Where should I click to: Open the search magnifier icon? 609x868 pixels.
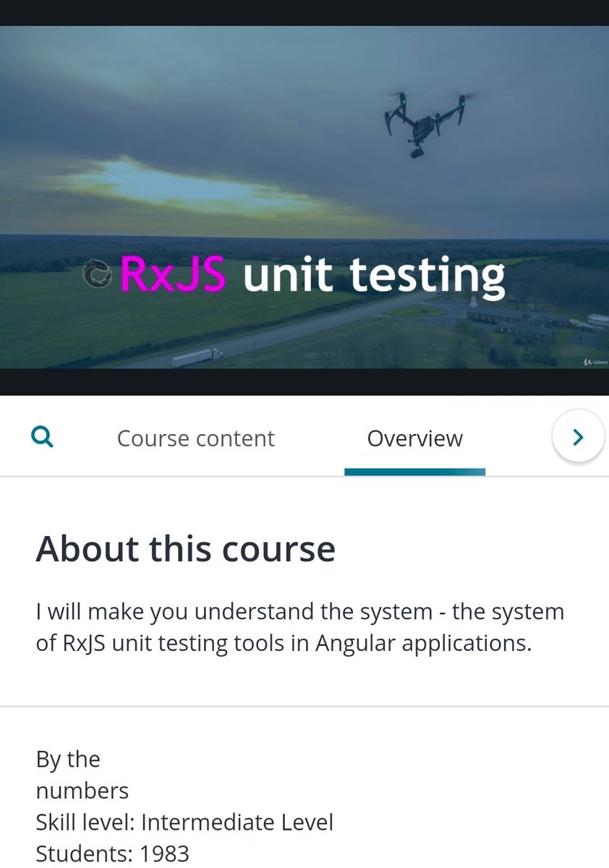43,437
